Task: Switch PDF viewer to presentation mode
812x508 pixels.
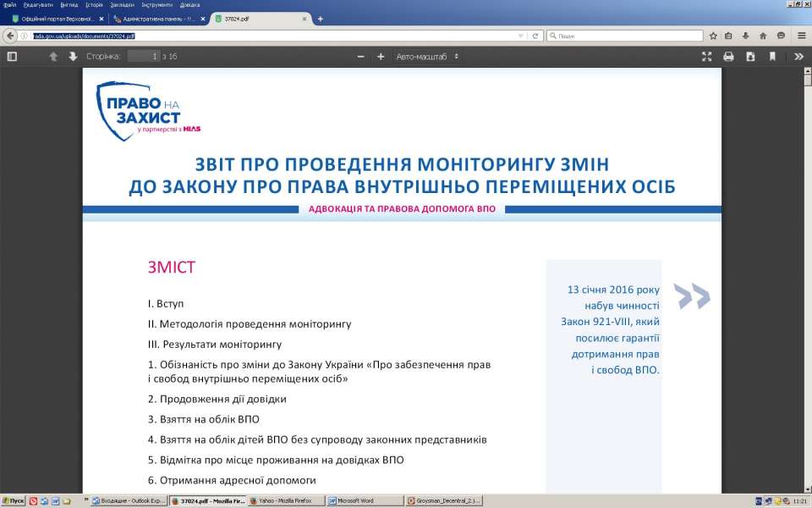Action: tap(707, 57)
